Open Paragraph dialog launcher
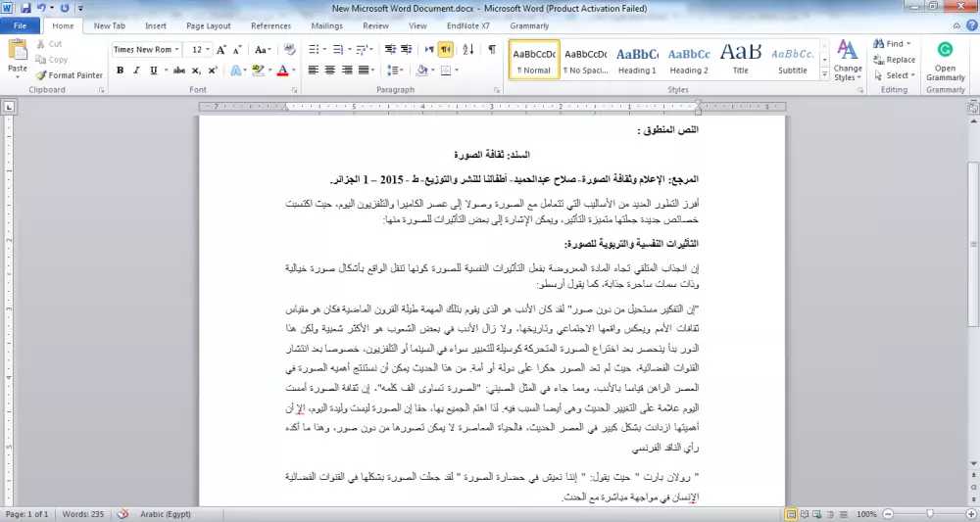Image resolution: width=980 pixels, height=522 pixels. coord(497,90)
